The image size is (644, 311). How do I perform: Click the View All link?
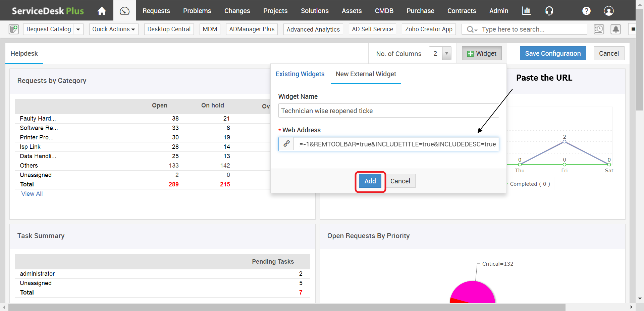(x=32, y=194)
